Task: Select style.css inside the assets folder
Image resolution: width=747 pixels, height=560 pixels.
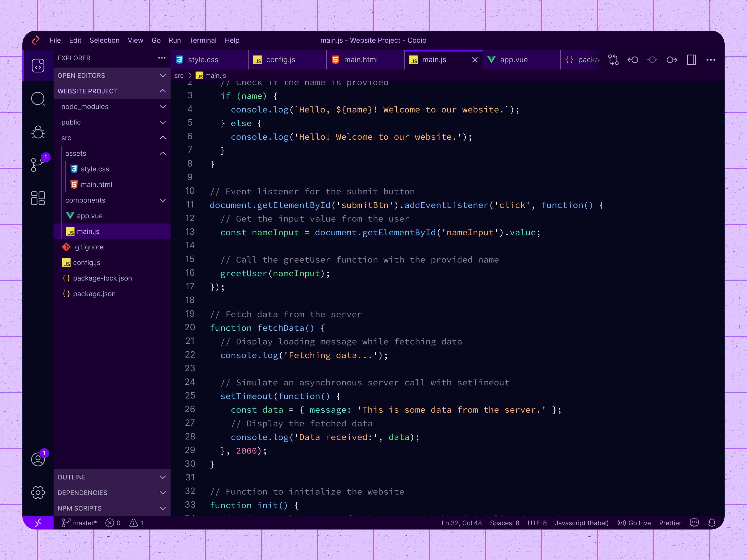Action: click(95, 169)
